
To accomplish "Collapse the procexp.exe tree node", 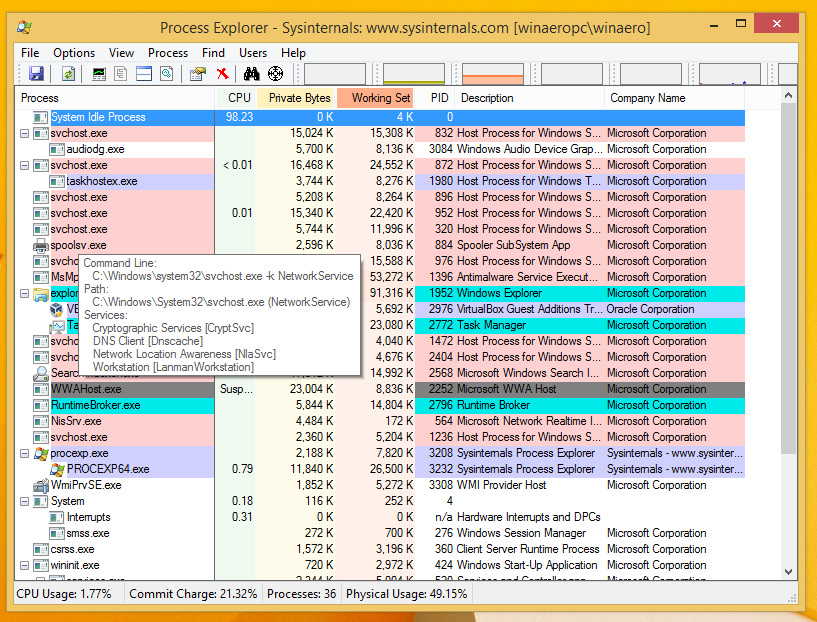I will [25, 453].
